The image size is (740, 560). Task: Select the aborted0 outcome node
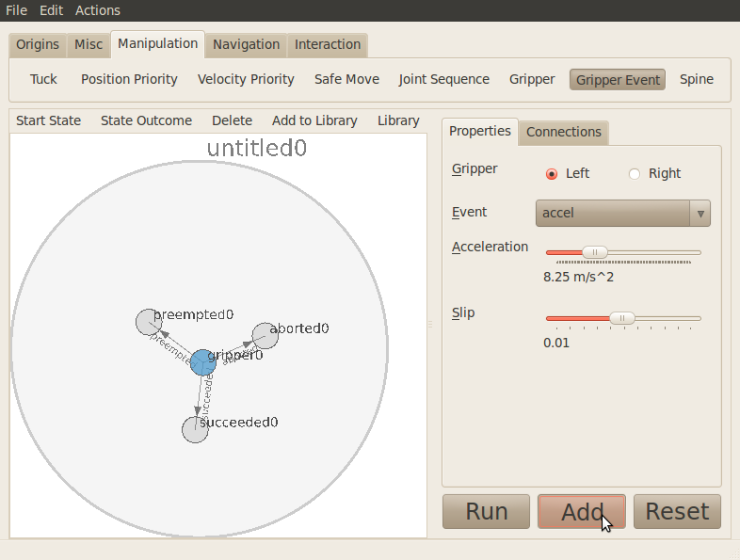click(264, 336)
